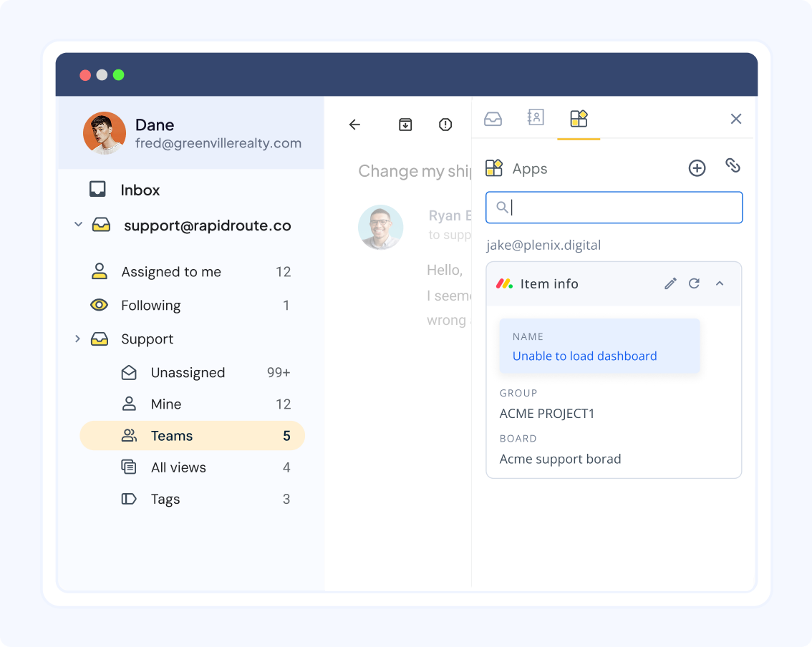Close the side panel with X
The height and width of the screenshot is (647, 812).
[735, 119]
